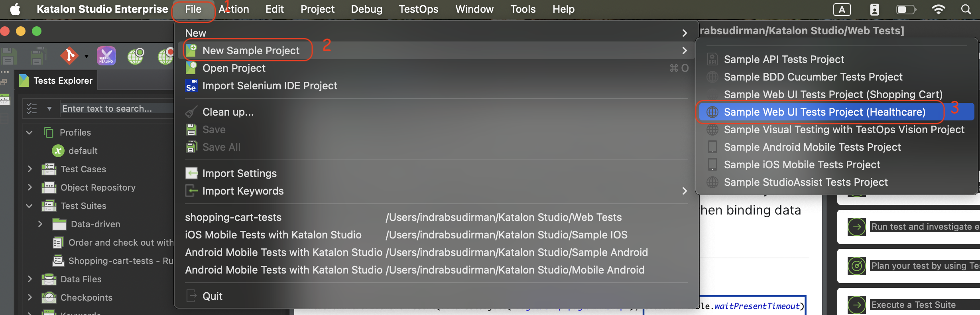Click the user account menu bar icon
This screenshot has height=315, width=980.
(874, 10)
